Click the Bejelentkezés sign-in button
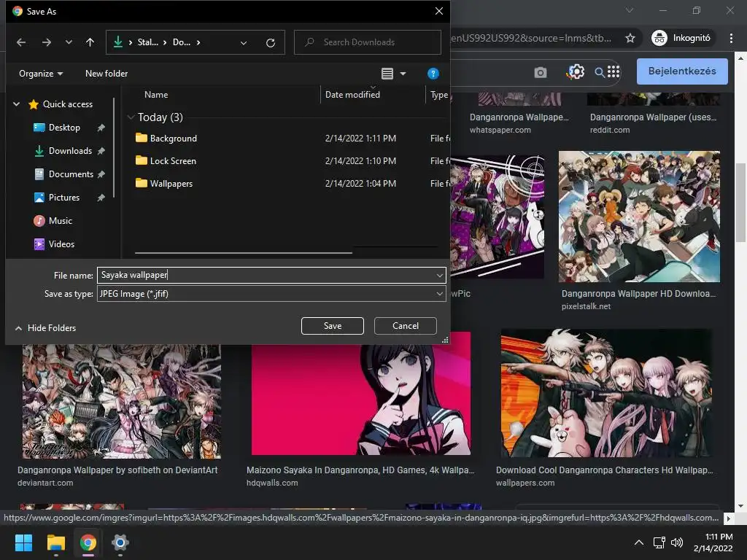Screen dimensions: 747x560 (x=682, y=71)
